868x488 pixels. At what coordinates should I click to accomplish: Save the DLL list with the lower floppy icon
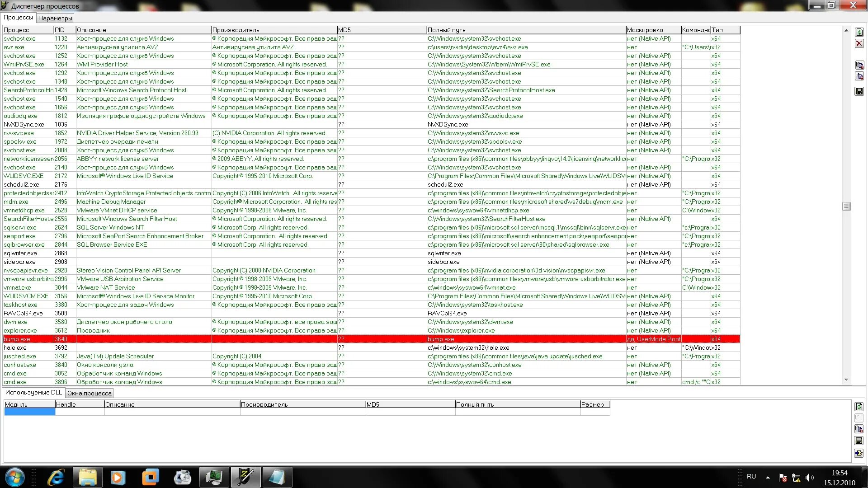pyautogui.click(x=859, y=441)
